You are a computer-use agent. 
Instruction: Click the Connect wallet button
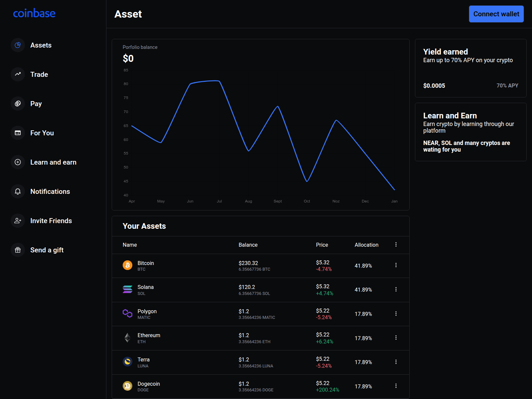(x=496, y=14)
